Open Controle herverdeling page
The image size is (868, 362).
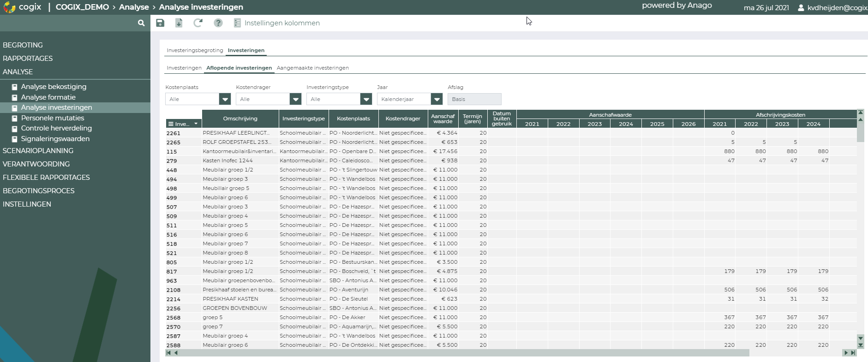(56, 128)
